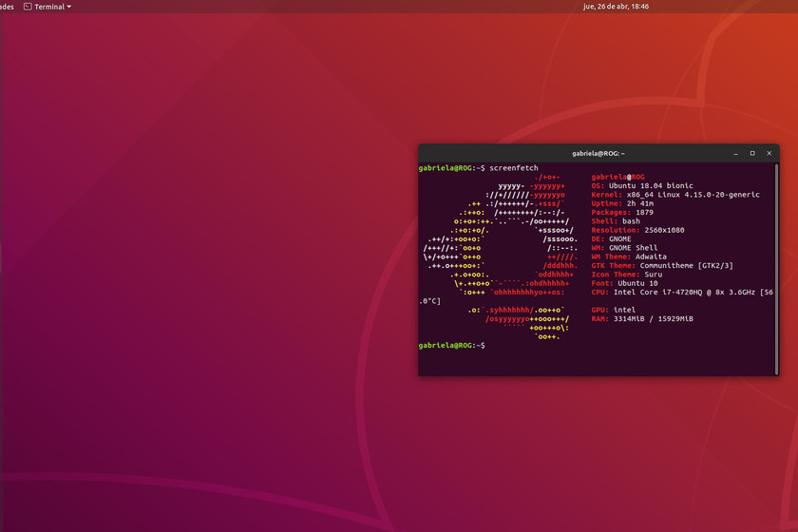Maximize the gabriela@ROG terminal window
Viewport: 798px width, 532px height.
pyautogui.click(x=751, y=153)
